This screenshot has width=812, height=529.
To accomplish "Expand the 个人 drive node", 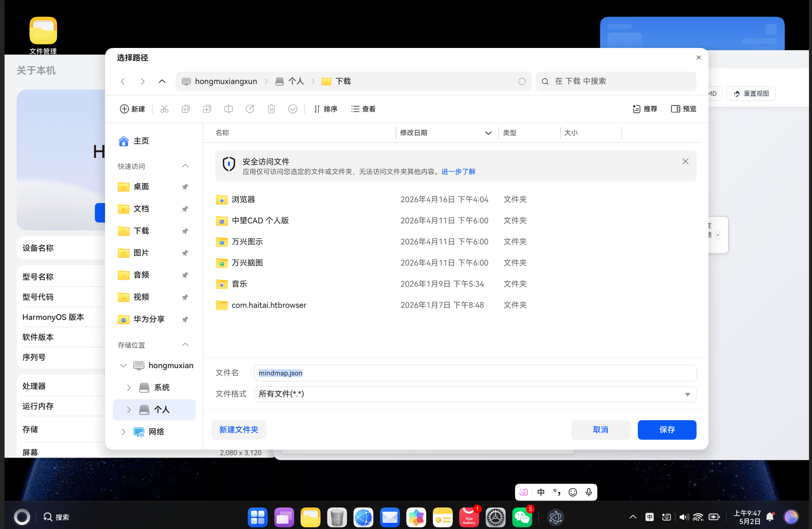I will (x=129, y=410).
